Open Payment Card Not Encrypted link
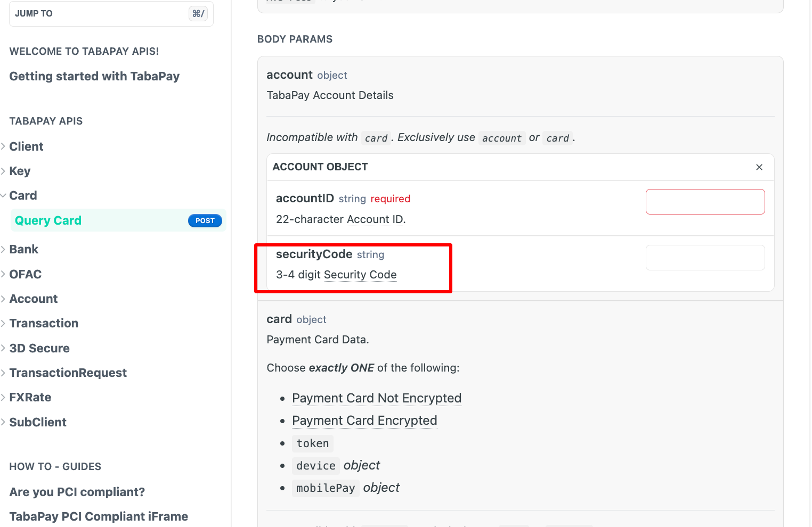Viewport: 812px width, 527px height. 377,398
